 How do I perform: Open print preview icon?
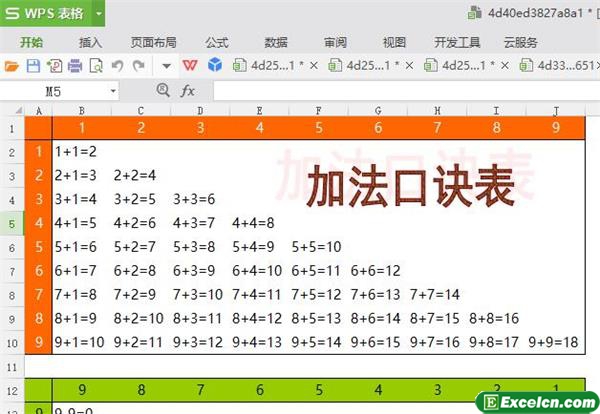pyautogui.click(x=96, y=66)
